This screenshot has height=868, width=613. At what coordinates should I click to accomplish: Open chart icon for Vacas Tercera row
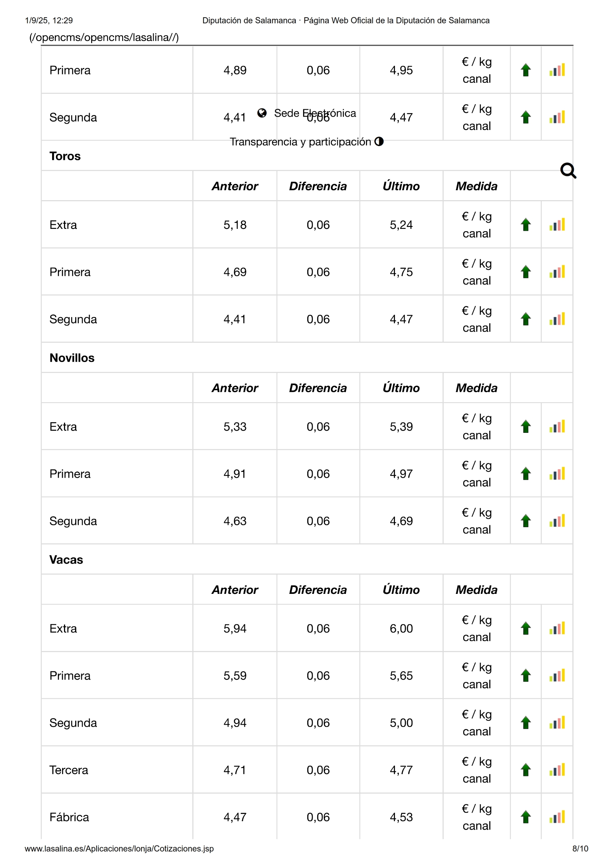coord(557,769)
